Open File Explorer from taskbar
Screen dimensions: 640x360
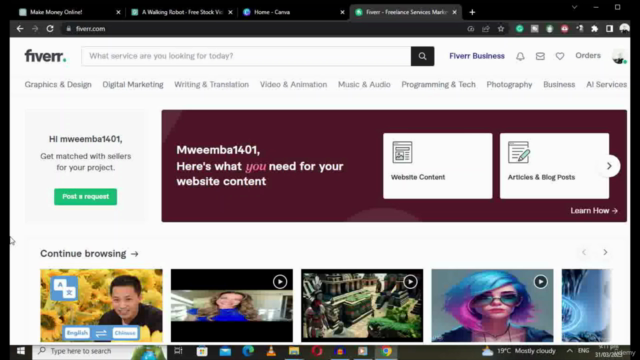(x=294, y=351)
